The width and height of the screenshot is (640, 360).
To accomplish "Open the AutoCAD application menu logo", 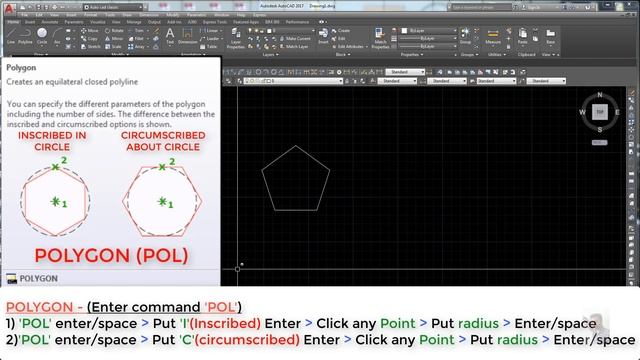I will 9,7.
